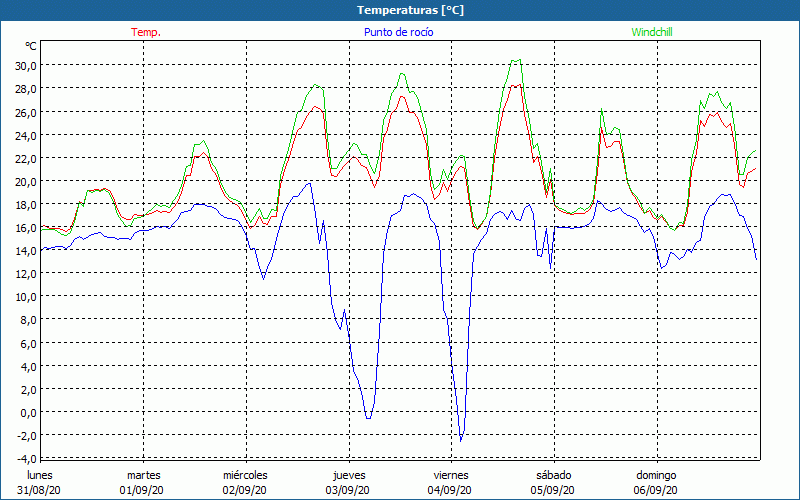Click the '04/09/20' date label
This screenshot has height=500, width=800.
pos(449,490)
